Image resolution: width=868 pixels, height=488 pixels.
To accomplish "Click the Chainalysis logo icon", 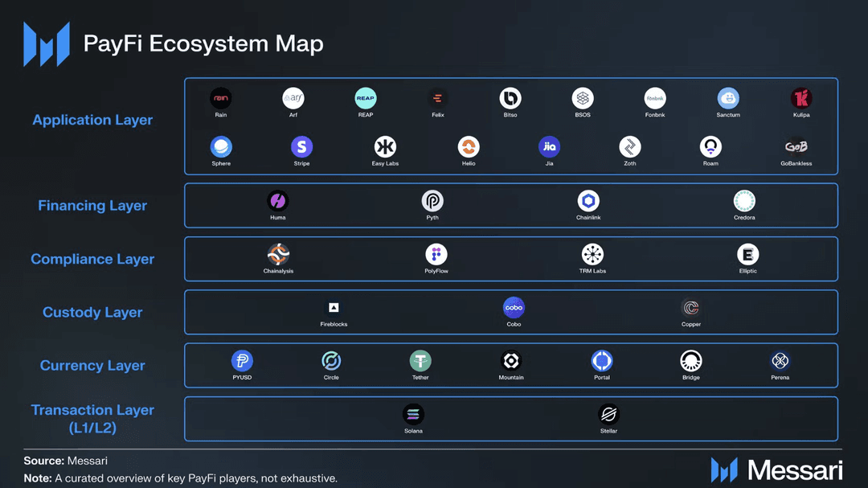I will coord(278,255).
